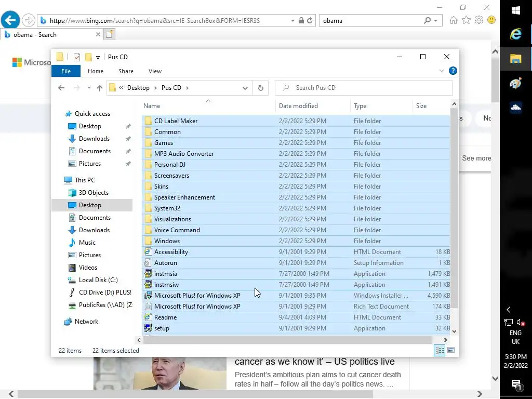This screenshot has width=532, height=399.
Task: Refresh the page in Internet Explorer
Action: [310, 21]
